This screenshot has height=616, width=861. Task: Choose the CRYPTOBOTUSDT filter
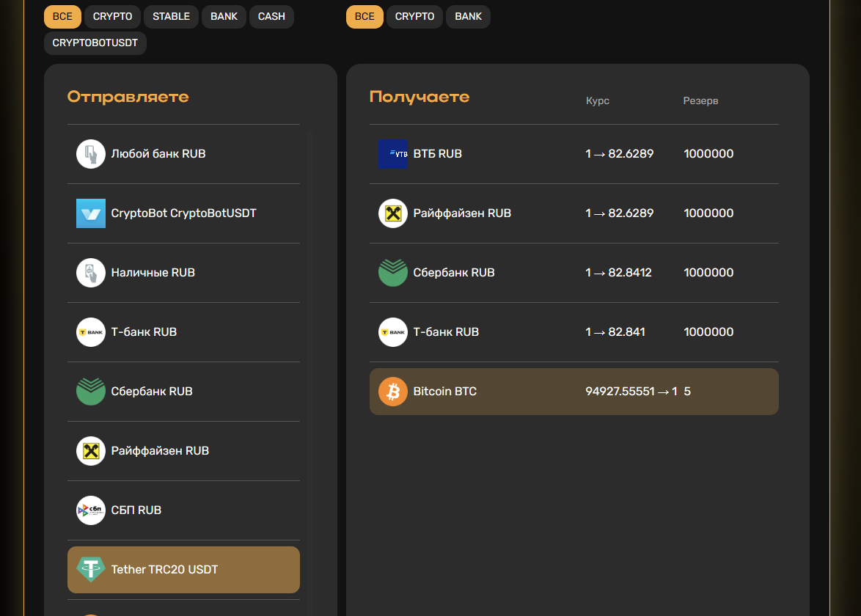[x=95, y=43]
